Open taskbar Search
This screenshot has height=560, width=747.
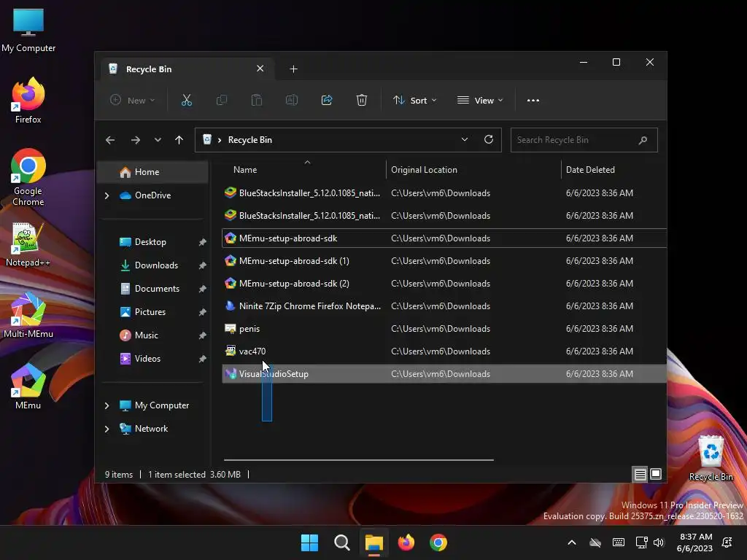pos(341,542)
